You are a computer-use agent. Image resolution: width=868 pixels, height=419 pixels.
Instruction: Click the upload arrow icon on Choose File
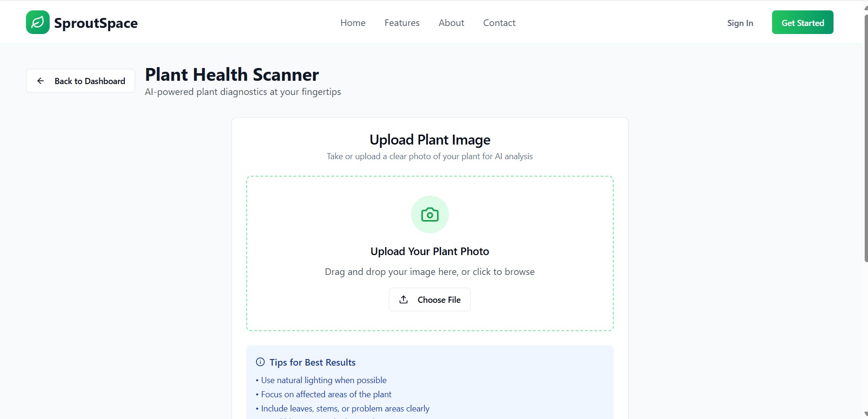(404, 299)
